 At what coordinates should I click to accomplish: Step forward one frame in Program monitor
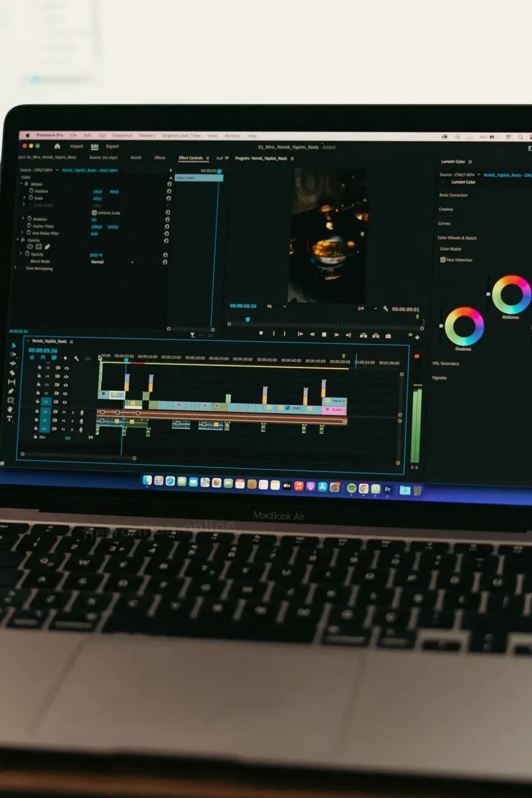(x=336, y=335)
